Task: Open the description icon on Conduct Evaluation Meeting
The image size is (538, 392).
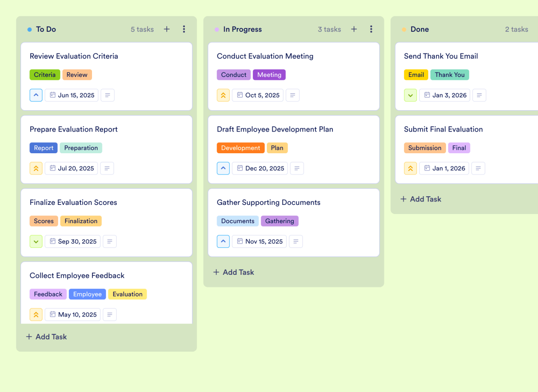Action: pos(292,95)
